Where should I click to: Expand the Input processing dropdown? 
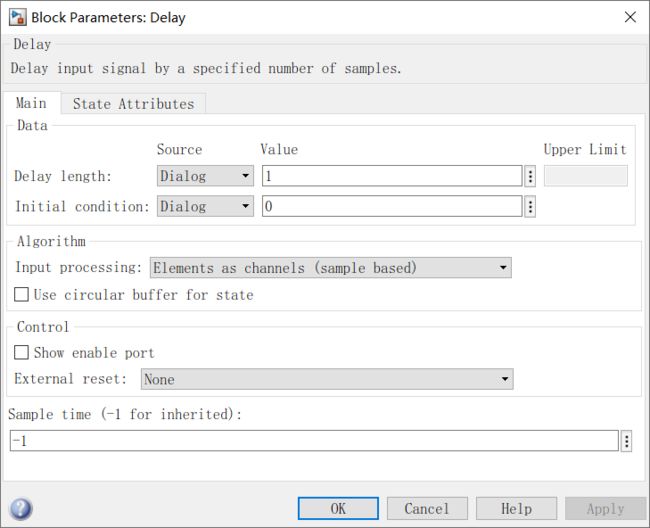pyautogui.click(x=330, y=268)
